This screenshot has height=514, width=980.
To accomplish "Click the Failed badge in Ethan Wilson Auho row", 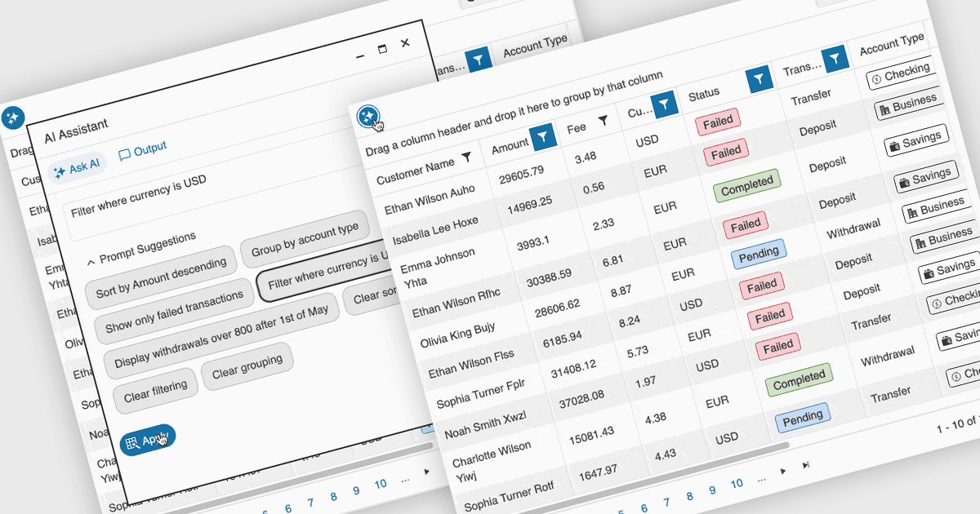I will coord(717,122).
